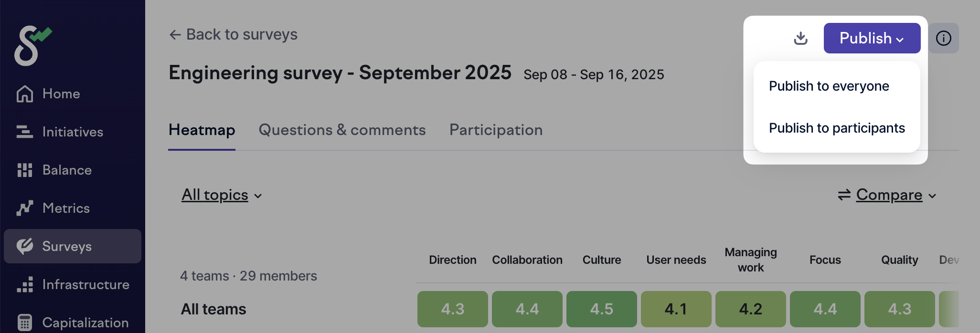The image size is (980, 333).
Task: Click the download results icon
Action: 800,38
